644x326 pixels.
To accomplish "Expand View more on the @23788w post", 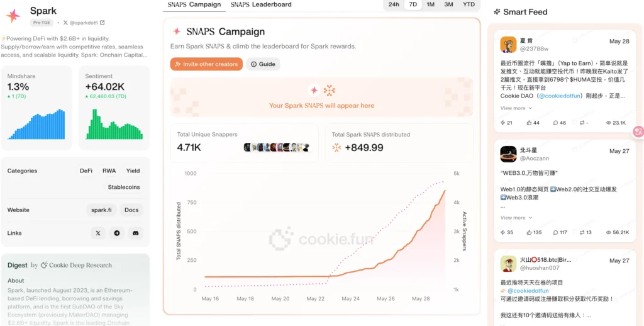I will (x=516, y=108).
